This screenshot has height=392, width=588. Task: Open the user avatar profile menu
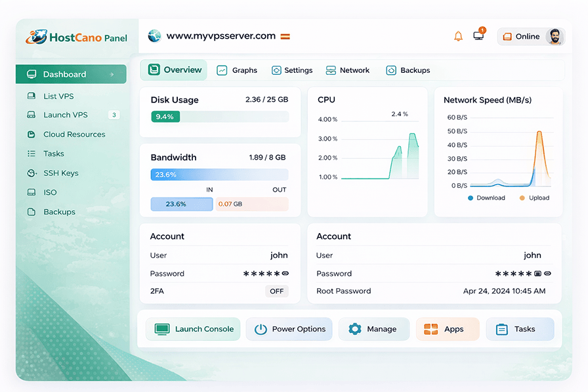556,37
